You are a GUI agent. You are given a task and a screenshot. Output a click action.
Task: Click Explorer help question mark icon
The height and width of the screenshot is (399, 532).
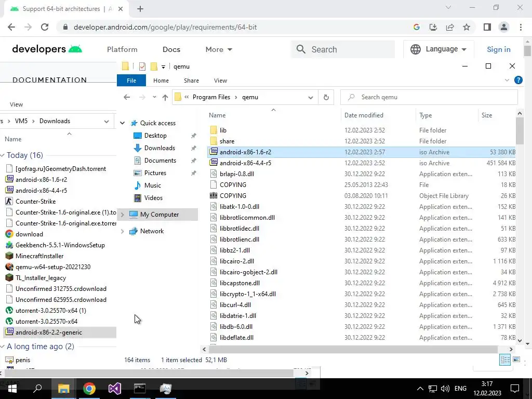coord(518,80)
